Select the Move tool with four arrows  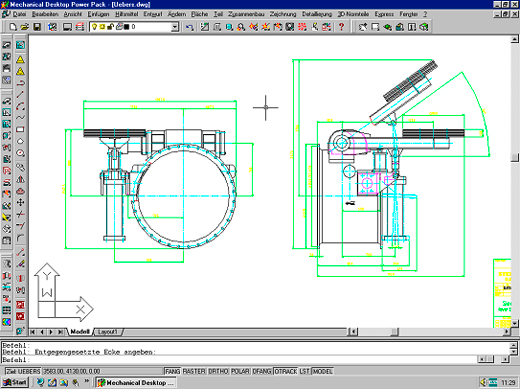20,202
